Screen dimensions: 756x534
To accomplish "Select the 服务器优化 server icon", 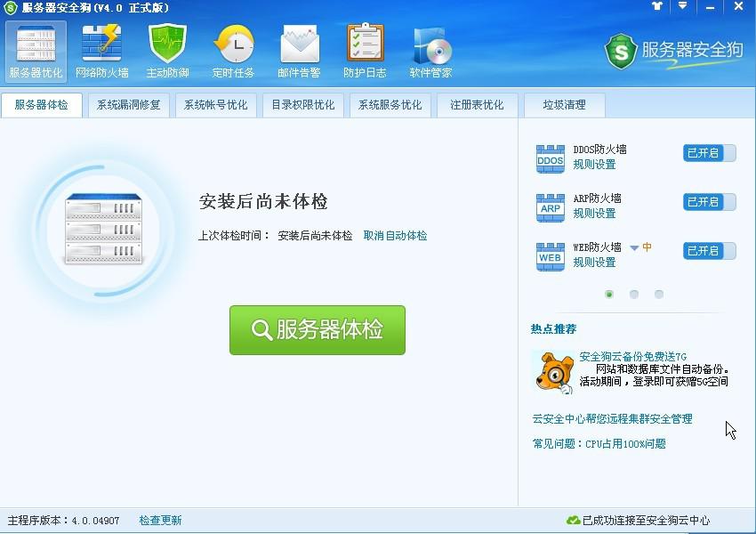I will coord(36,51).
